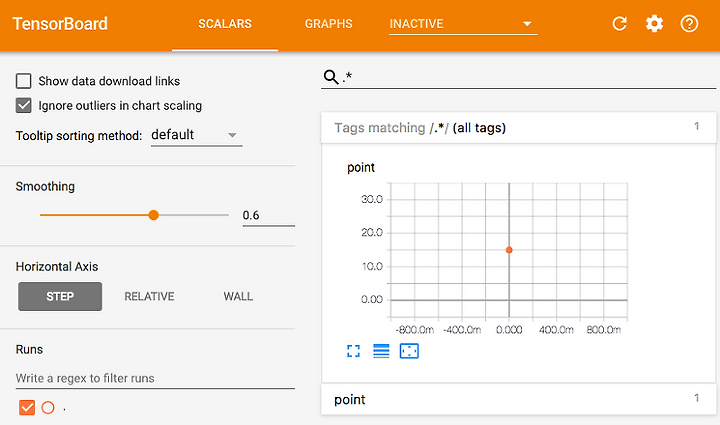
Task: Reload data with the refresh icon
Action: coord(619,23)
